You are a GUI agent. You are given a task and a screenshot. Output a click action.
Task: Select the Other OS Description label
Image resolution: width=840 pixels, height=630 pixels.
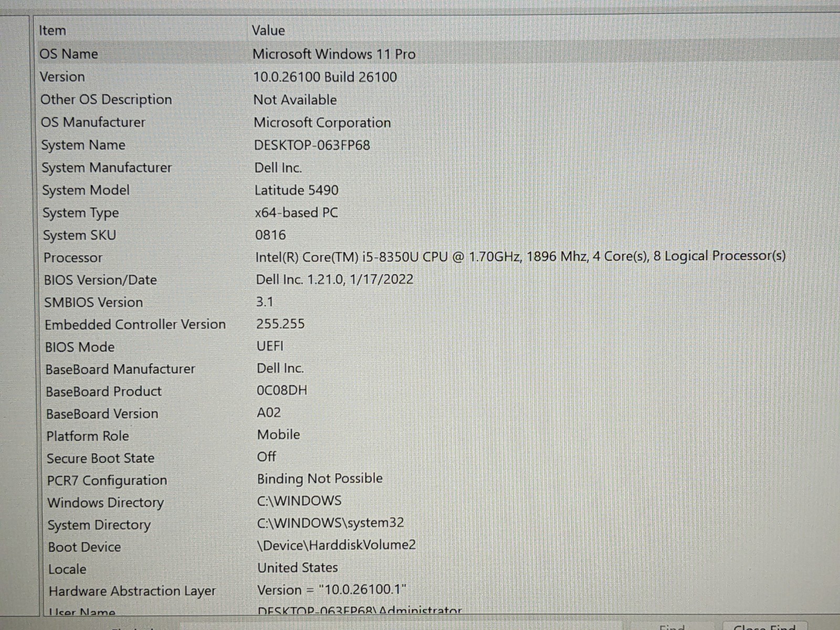tap(106, 100)
